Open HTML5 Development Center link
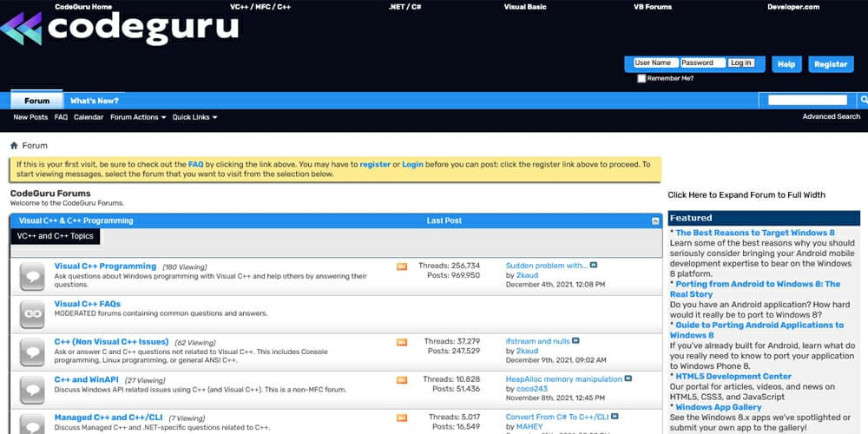The height and width of the screenshot is (434, 868). (x=733, y=377)
